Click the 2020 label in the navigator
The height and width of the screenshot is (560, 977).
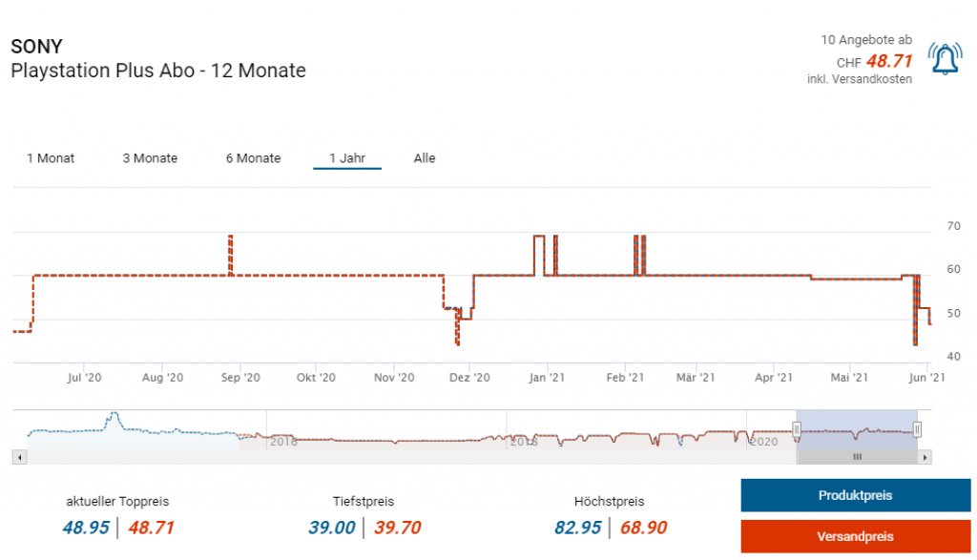[763, 442]
